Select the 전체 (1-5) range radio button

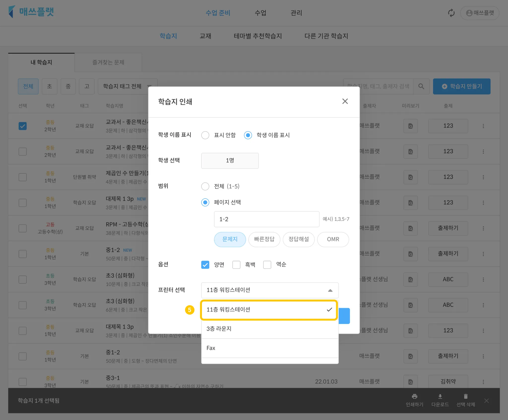[205, 186]
